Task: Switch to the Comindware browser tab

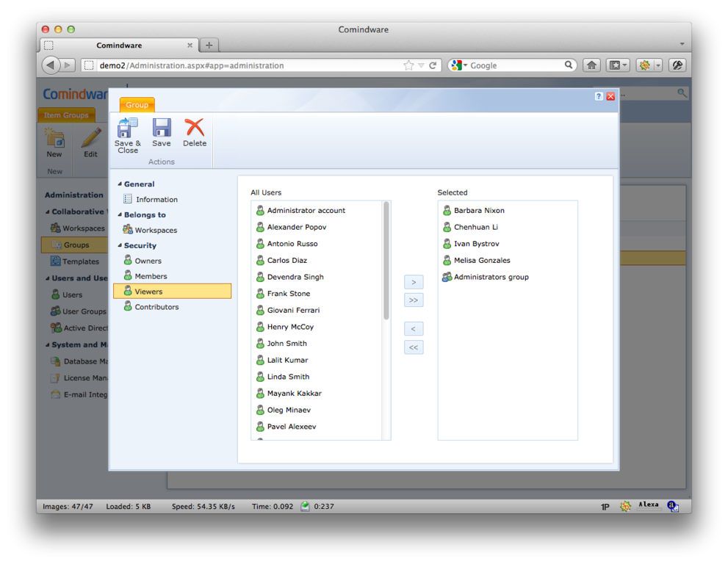Action: (x=119, y=46)
